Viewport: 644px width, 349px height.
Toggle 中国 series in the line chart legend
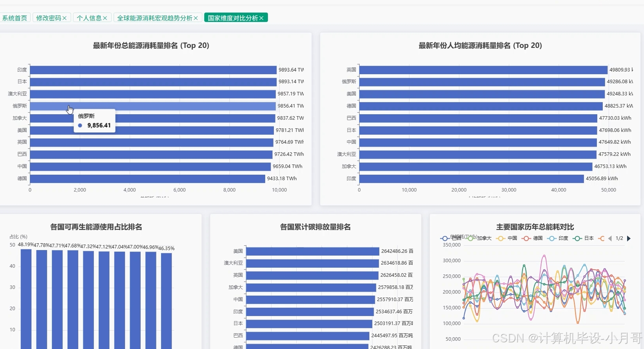(507, 238)
